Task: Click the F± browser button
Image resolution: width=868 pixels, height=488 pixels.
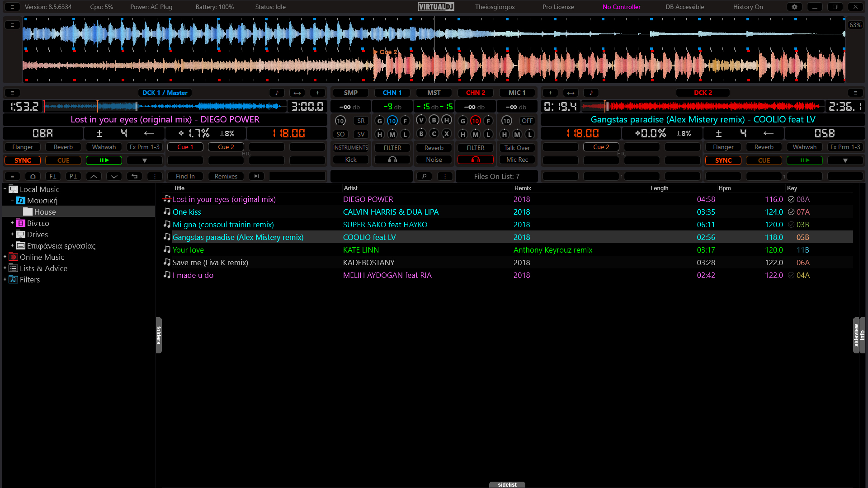Action: pos(53,176)
